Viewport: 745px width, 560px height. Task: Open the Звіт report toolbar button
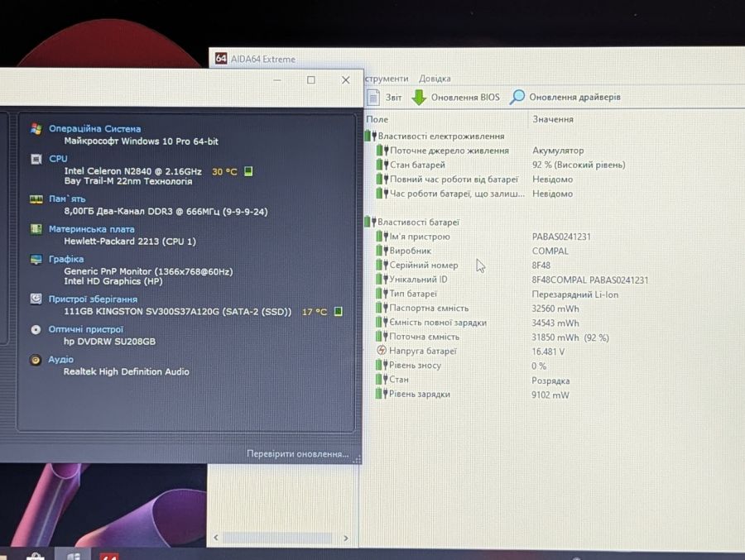(385, 98)
